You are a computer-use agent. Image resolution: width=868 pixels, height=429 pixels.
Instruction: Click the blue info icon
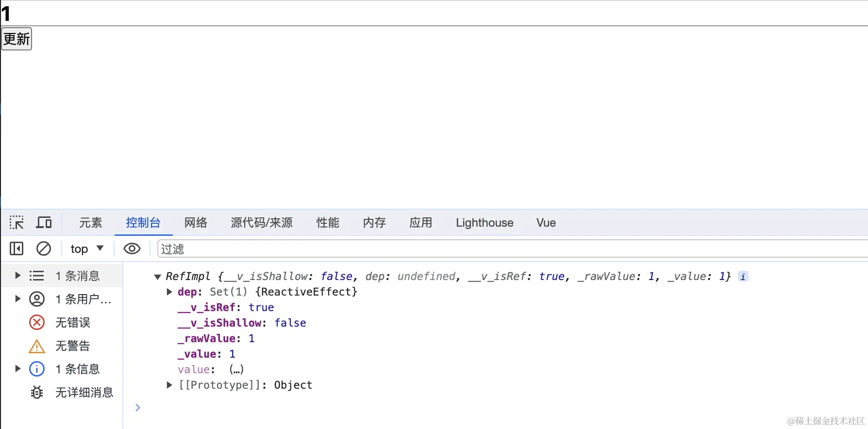pyautogui.click(x=37, y=369)
